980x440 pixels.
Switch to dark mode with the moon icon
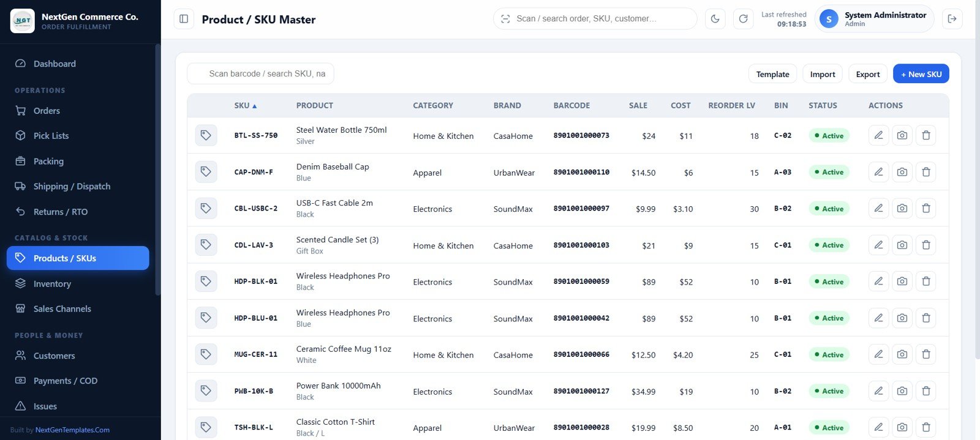(715, 19)
